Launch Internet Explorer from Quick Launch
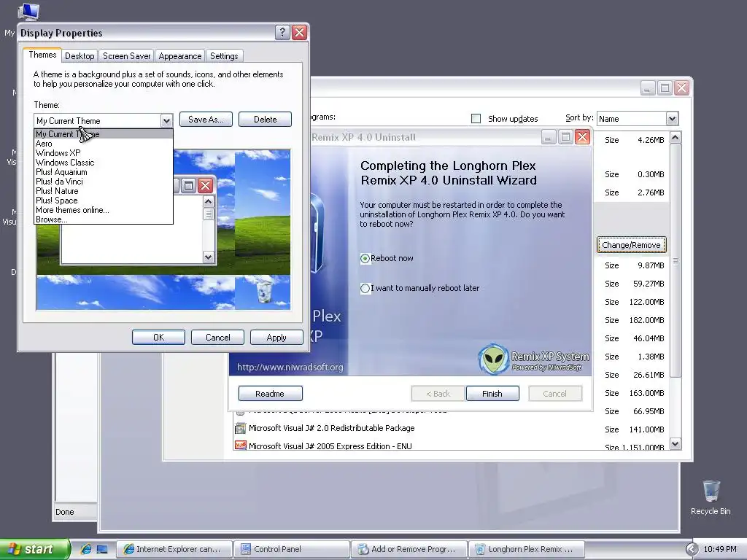The width and height of the screenshot is (747, 560). coord(86,549)
